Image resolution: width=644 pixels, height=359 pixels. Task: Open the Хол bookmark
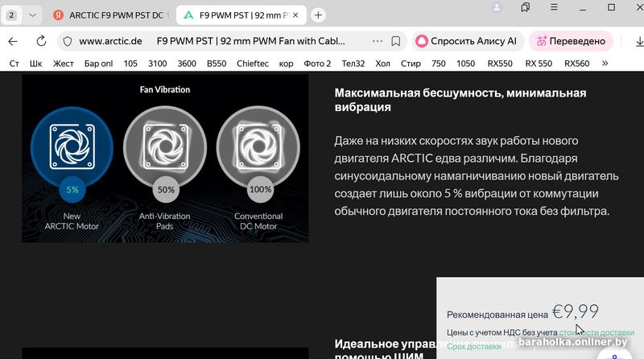coord(382,64)
